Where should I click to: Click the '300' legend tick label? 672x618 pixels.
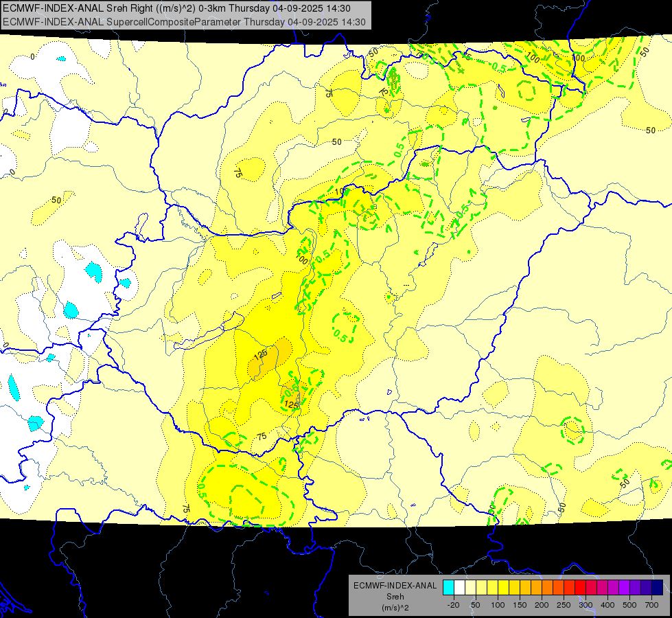click(586, 605)
